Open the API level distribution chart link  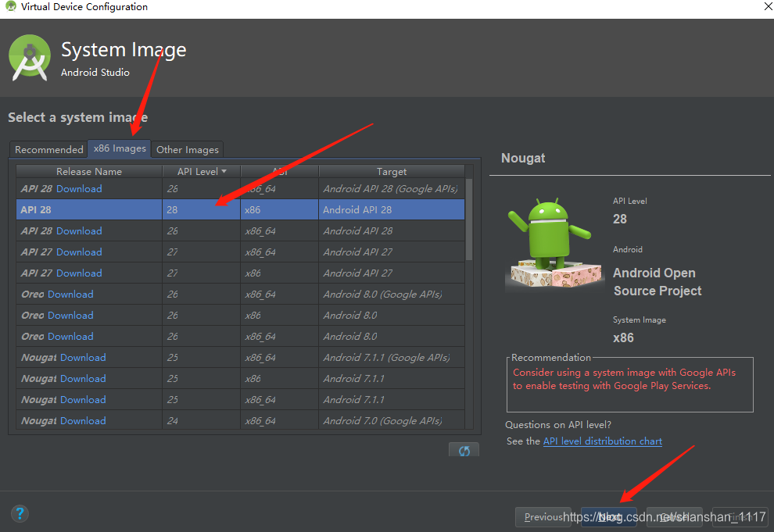[602, 441]
